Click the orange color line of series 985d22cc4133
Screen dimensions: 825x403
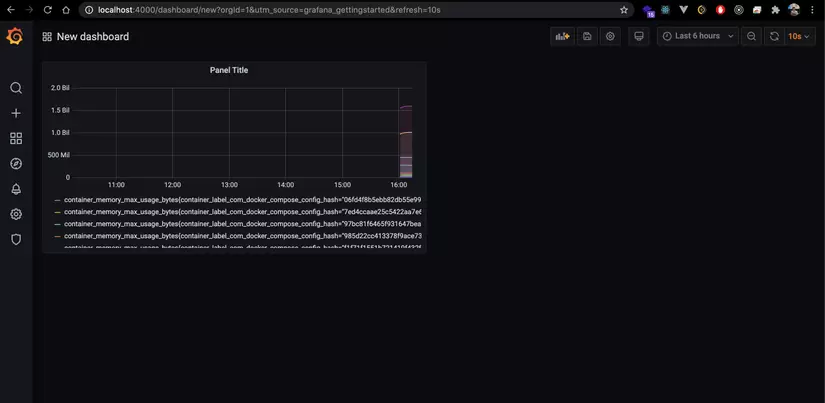57,237
